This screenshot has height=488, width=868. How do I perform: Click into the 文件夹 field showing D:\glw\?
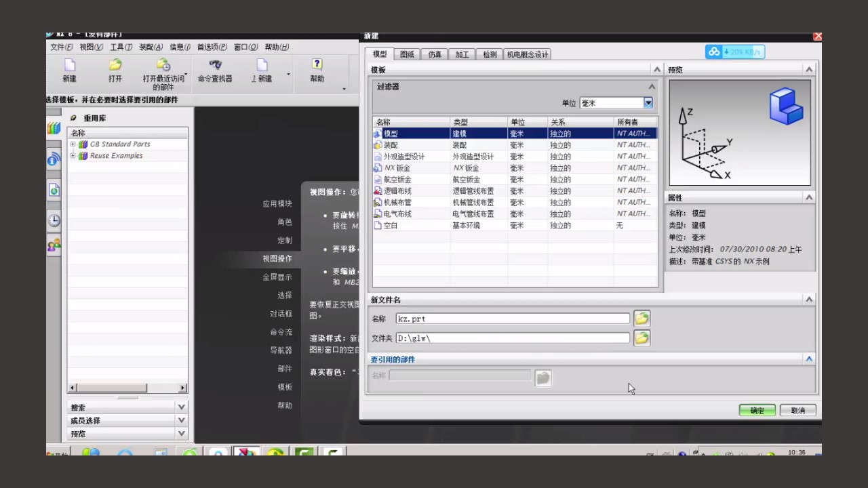pos(513,338)
